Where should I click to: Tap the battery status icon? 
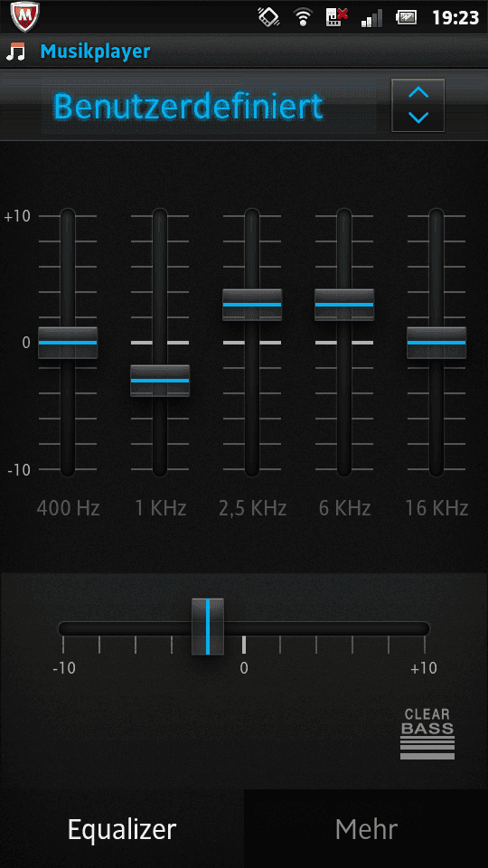pos(406,18)
